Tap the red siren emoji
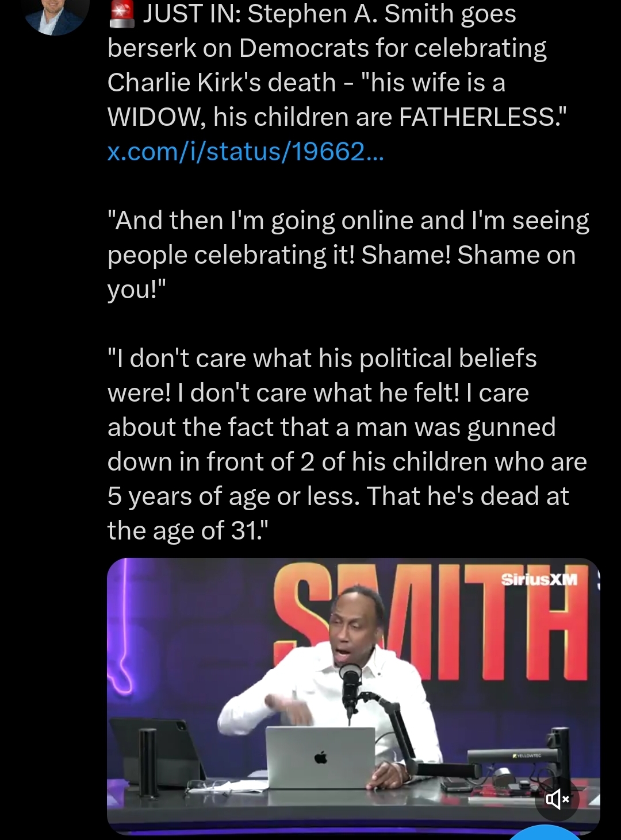The width and height of the screenshot is (621, 840). [122, 14]
